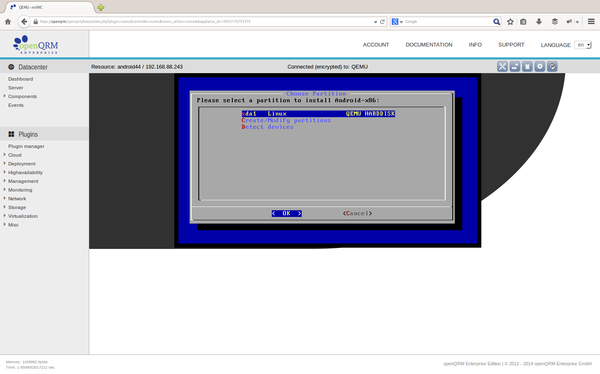Click the bookmark star icon

pos(510,22)
